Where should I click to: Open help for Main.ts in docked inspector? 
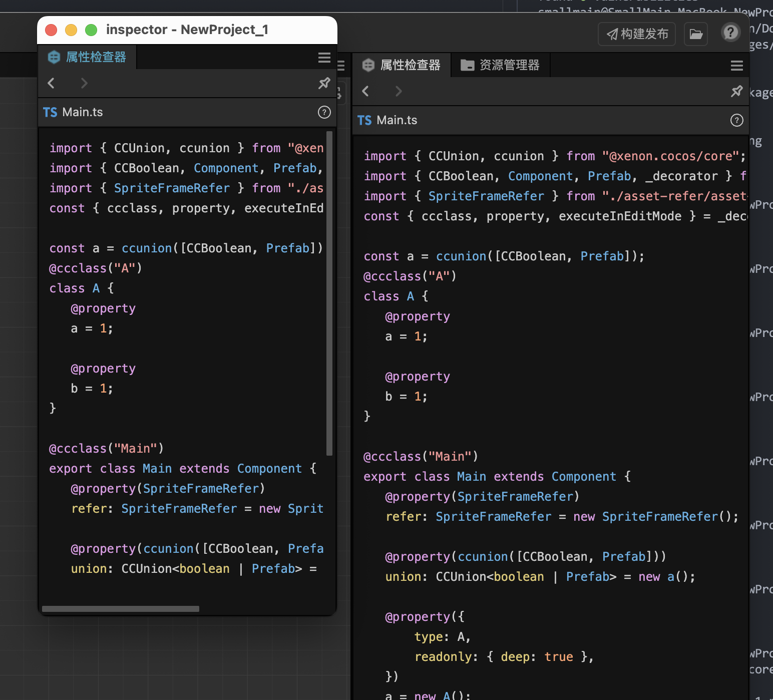point(737,120)
